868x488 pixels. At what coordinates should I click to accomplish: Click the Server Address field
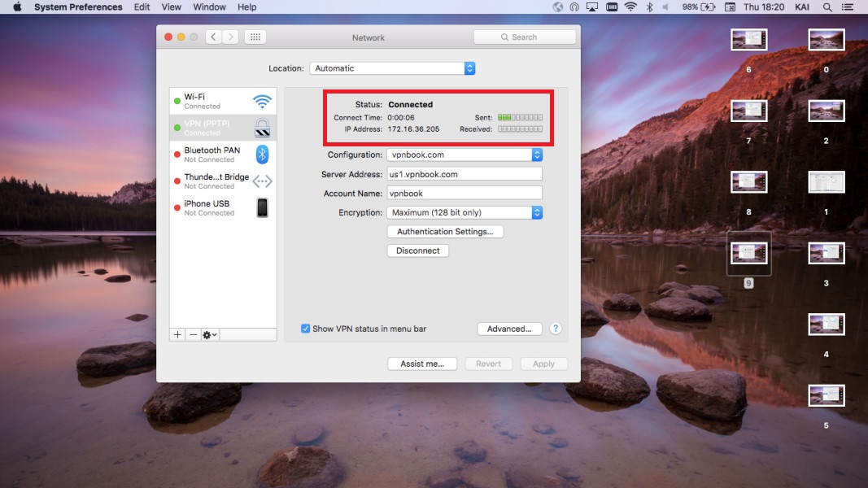(x=465, y=174)
